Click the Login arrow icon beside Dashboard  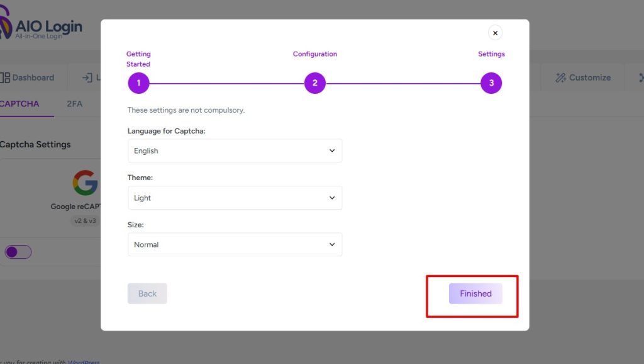coord(87,78)
